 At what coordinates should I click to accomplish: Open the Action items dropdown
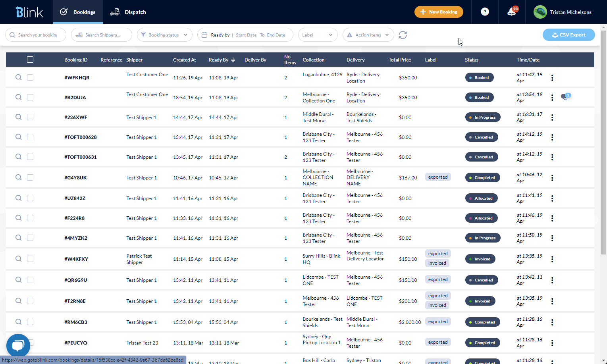[368, 35]
